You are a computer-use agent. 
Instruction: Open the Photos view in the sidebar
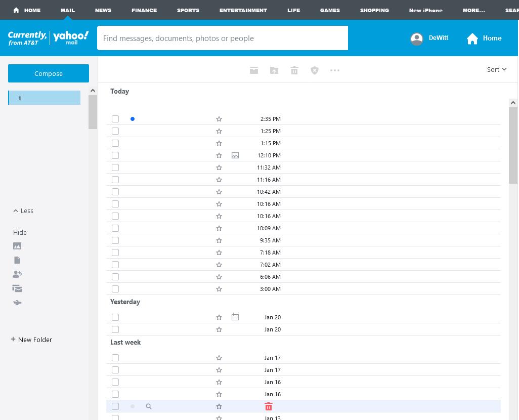click(17, 246)
